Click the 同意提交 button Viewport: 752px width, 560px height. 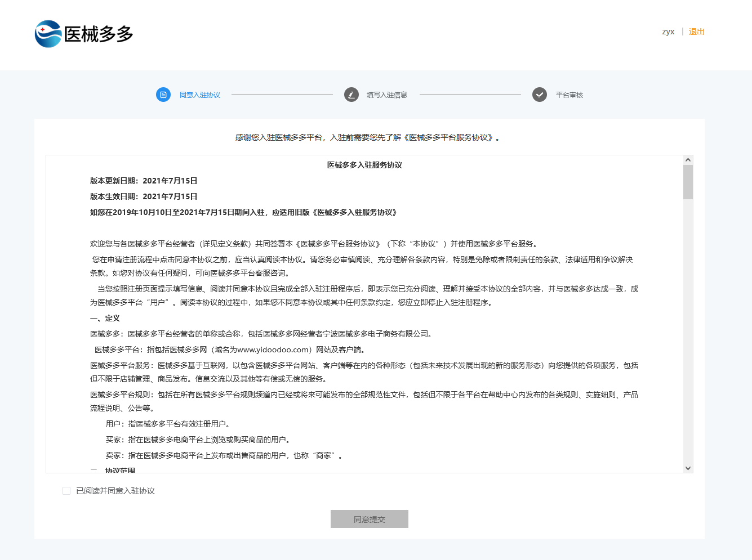click(x=370, y=519)
